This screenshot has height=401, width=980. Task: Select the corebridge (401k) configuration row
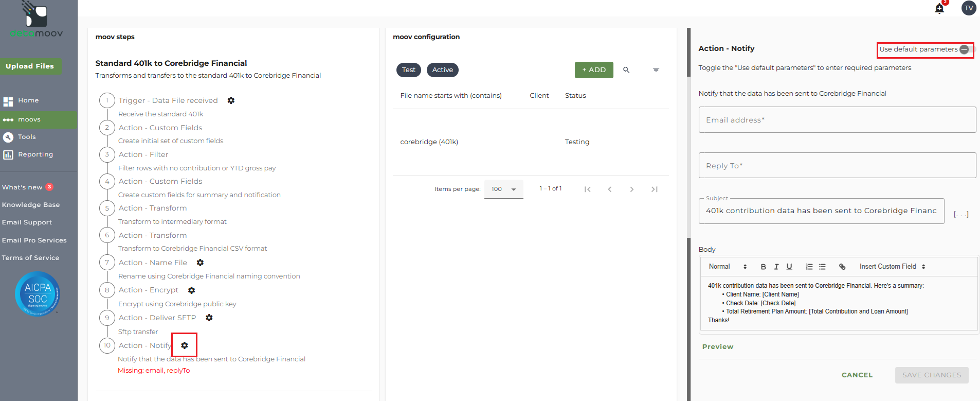tap(531, 142)
